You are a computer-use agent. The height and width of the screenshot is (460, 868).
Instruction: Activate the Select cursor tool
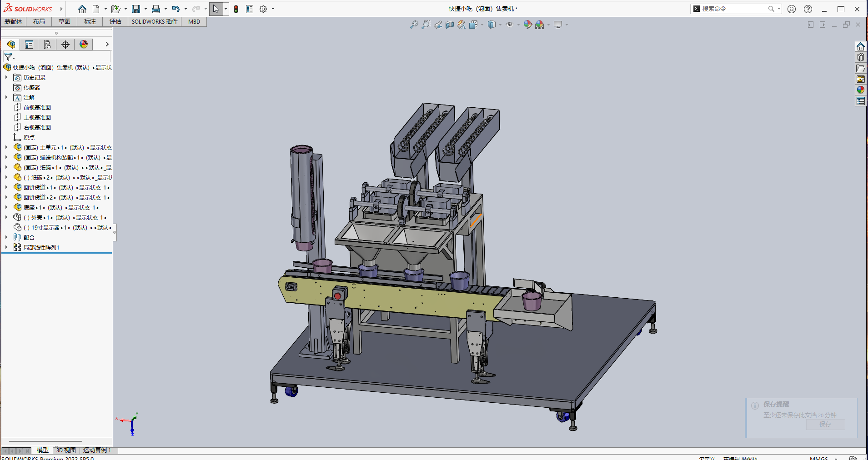[x=216, y=9]
